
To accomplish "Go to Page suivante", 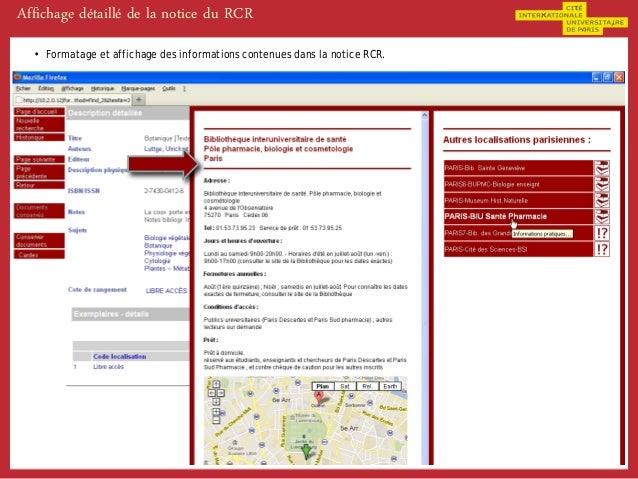I will [39, 159].
